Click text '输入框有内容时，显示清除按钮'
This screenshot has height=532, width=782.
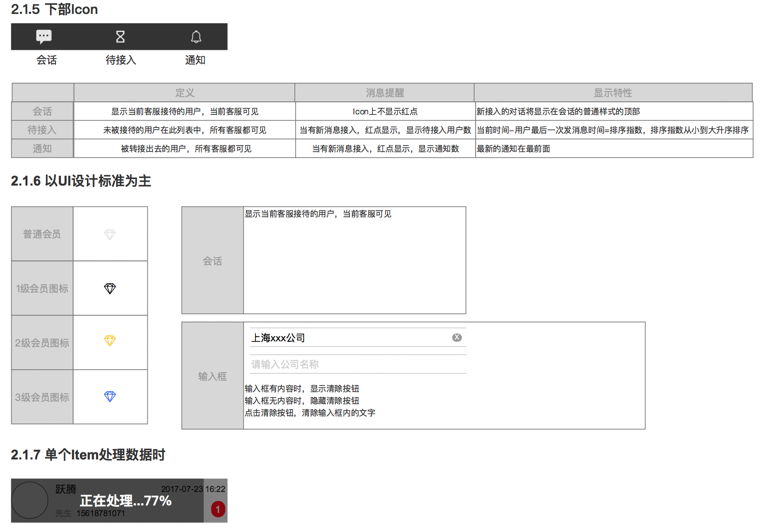coord(302,388)
